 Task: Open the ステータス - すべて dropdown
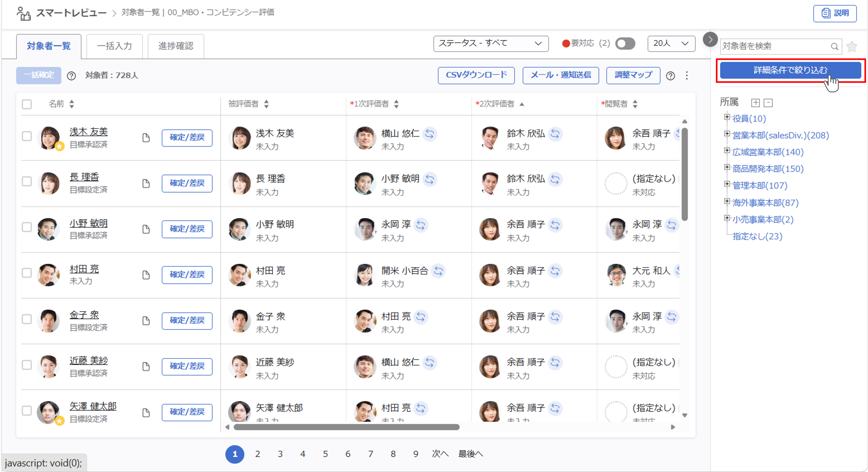491,44
